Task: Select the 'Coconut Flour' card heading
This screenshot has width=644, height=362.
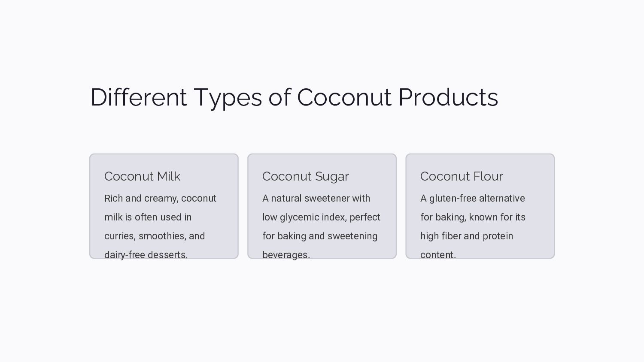Action: (x=462, y=176)
